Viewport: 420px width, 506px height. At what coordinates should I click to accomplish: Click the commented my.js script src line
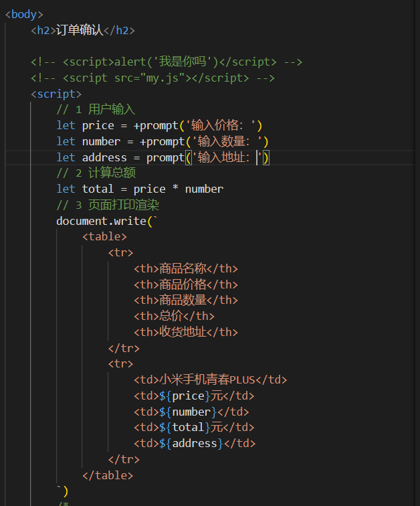coord(152,78)
